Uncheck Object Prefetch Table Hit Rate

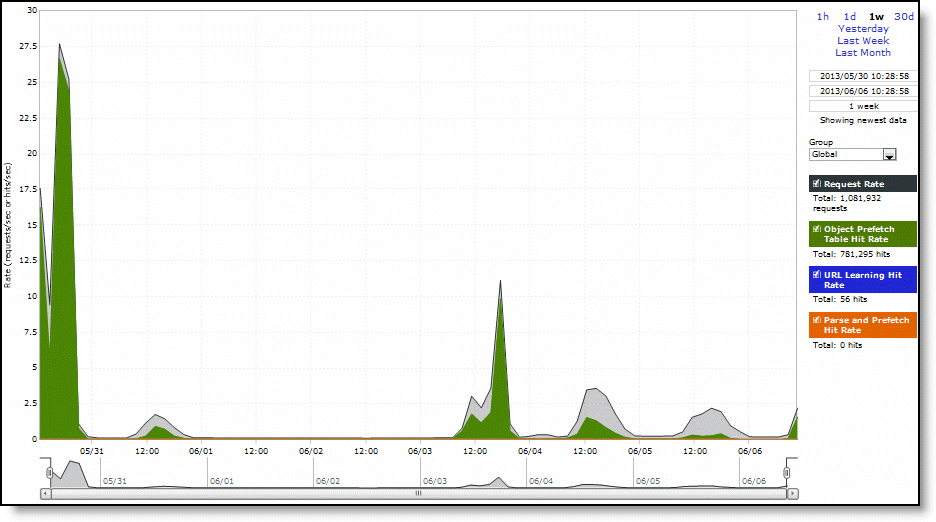tap(817, 227)
